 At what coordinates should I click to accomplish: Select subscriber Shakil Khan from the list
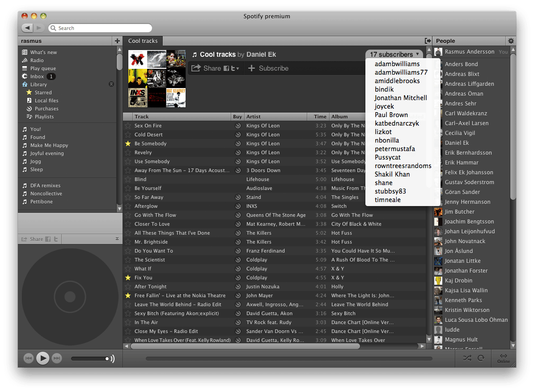pos(392,174)
